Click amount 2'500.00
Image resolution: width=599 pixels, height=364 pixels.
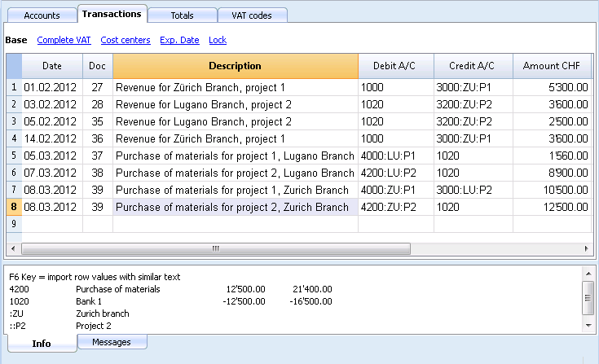[553, 121]
